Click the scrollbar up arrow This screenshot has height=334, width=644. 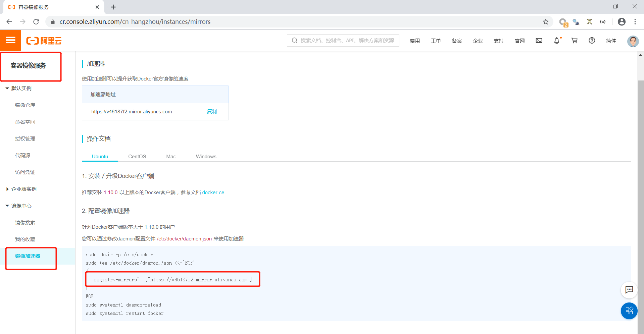coord(641,55)
